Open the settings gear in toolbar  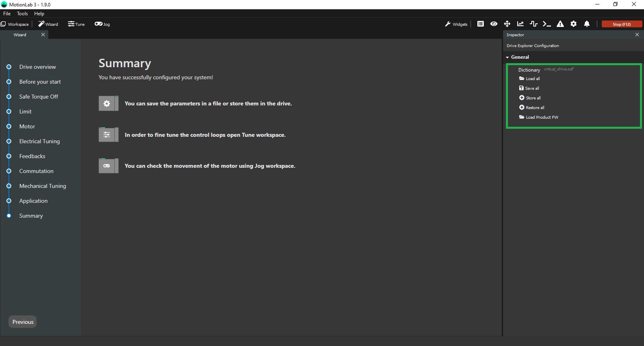click(574, 24)
